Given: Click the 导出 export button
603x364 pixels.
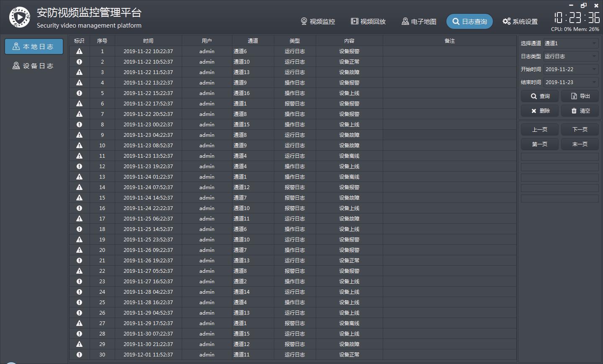Looking at the screenshot, I should click(580, 96).
